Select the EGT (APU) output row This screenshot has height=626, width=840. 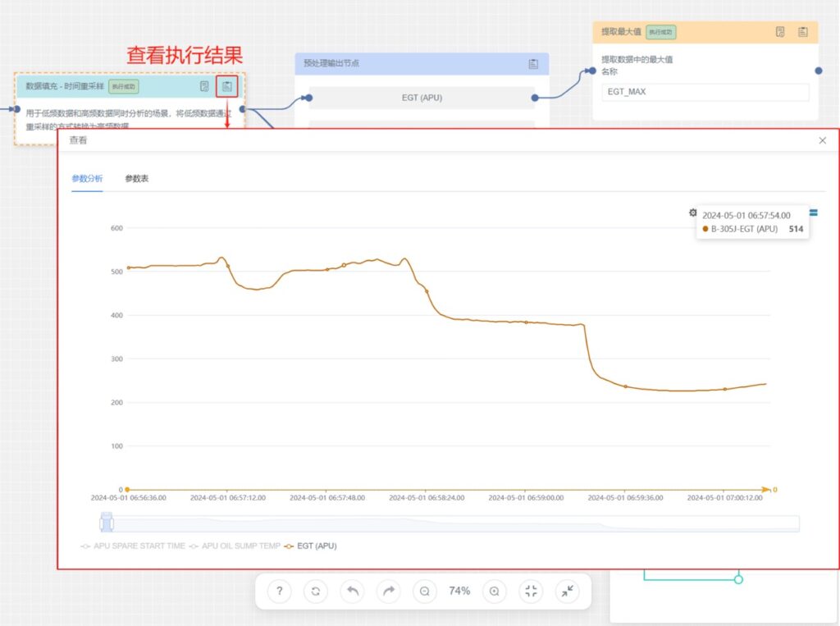coord(422,98)
